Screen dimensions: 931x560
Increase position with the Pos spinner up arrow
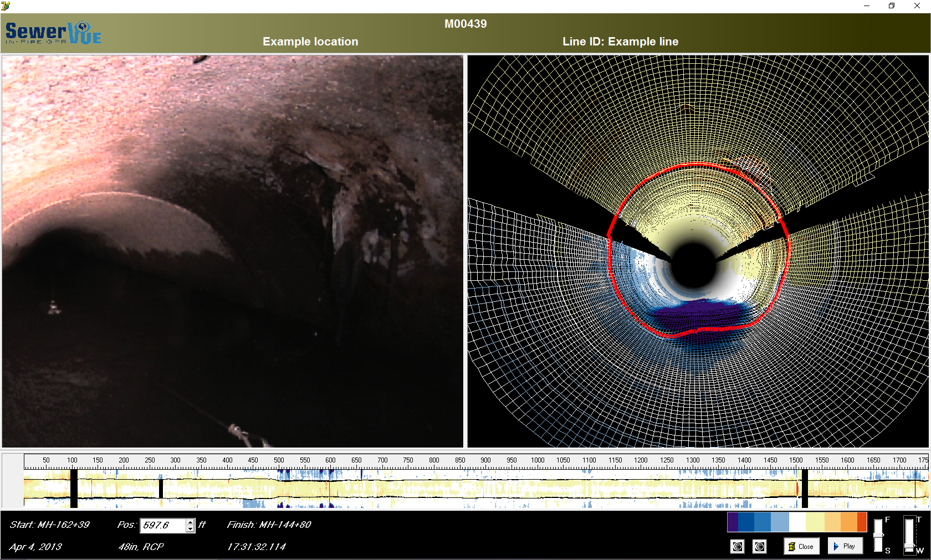coord(191,522)
